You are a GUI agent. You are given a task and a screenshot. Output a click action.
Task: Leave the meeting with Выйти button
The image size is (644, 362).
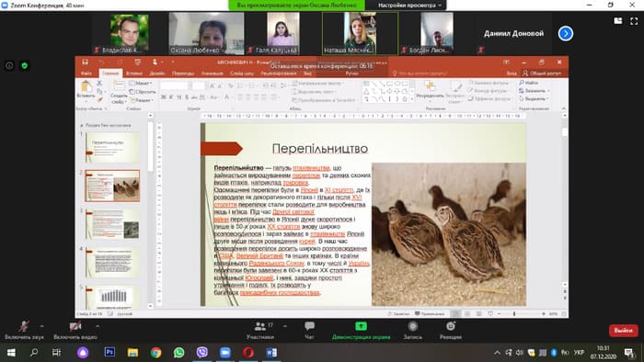coord(623,331)
